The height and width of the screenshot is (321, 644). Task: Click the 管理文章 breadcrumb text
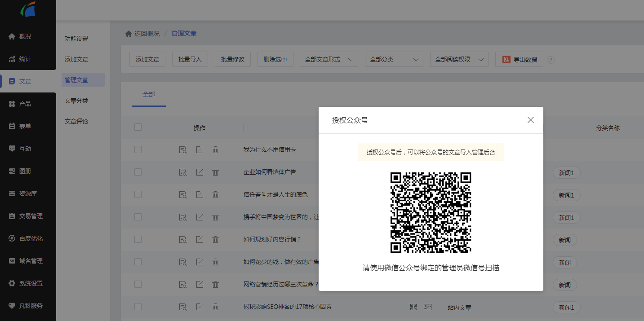point(184,33)
